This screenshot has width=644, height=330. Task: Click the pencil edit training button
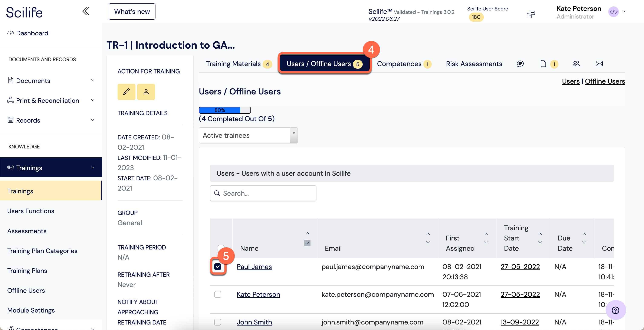pos(126,92)
